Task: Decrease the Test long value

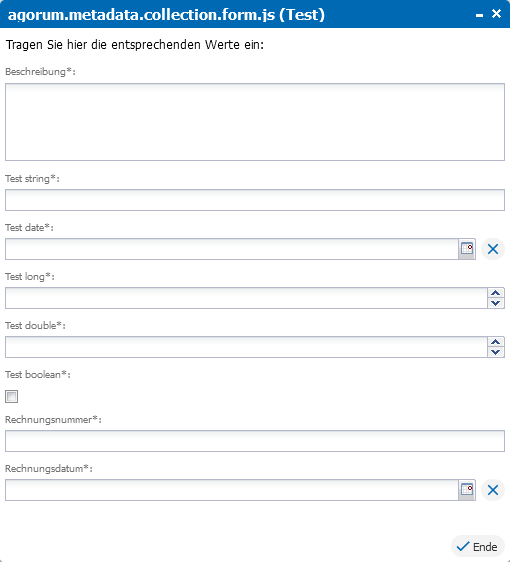Action: point(496,303)
